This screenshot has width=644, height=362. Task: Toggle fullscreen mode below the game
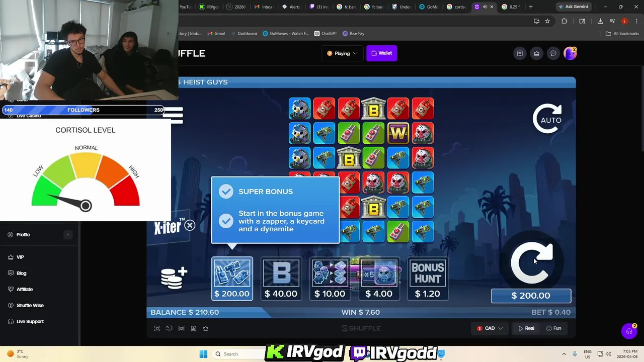[157, 328]
